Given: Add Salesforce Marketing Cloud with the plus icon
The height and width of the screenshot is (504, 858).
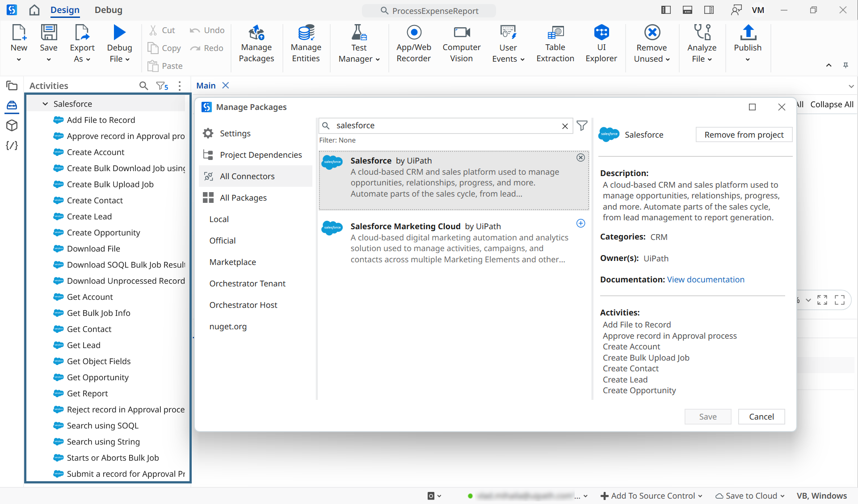Looking at the screenshot, I should click(x=580, y=223).
